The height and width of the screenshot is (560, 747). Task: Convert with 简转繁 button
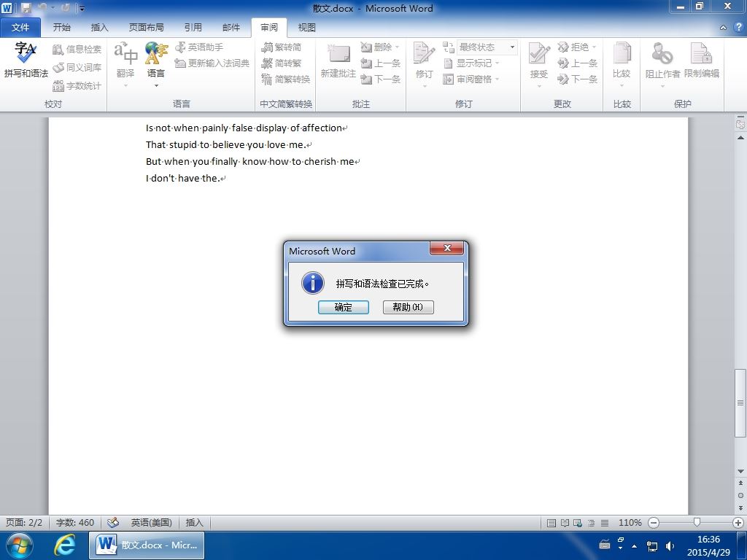click(x=282, y=63)
